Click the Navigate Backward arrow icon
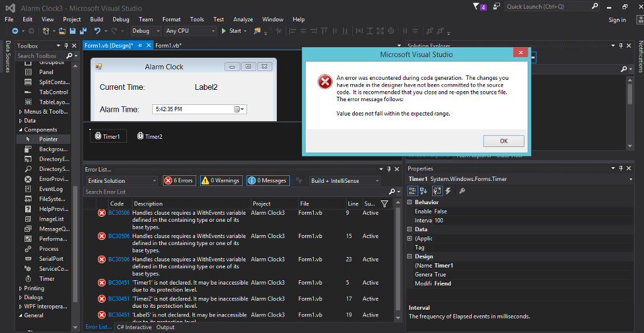 coord(15,31)
